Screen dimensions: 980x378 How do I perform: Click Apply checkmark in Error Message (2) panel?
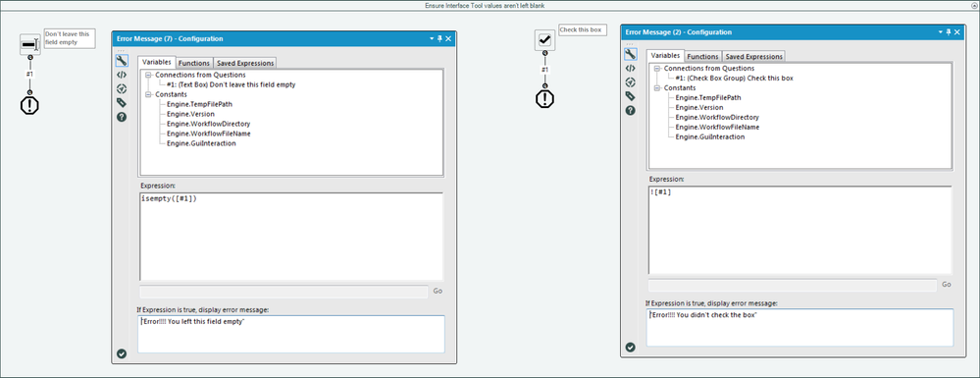point(631,347)
